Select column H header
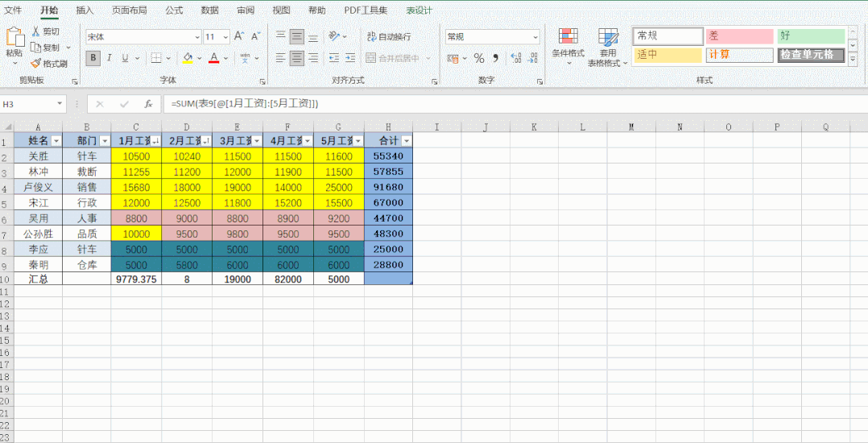Viewport: 868px width, 443px height. click(x=388, y=126)
